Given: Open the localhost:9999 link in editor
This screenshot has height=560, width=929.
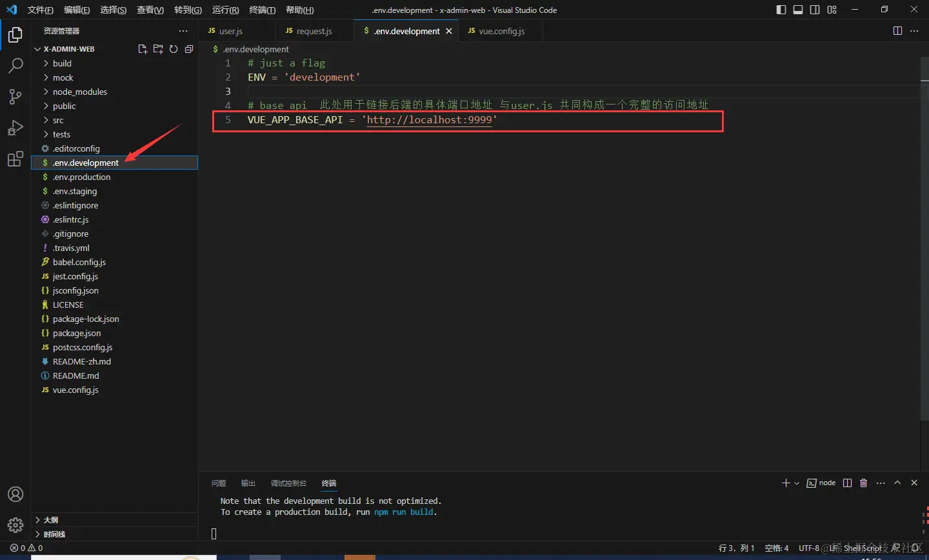Looking at the screenshot, I should 429,120.
